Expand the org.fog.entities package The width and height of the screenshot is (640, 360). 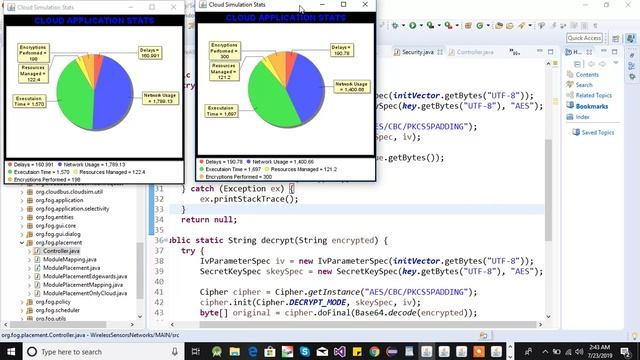point(22,217)
